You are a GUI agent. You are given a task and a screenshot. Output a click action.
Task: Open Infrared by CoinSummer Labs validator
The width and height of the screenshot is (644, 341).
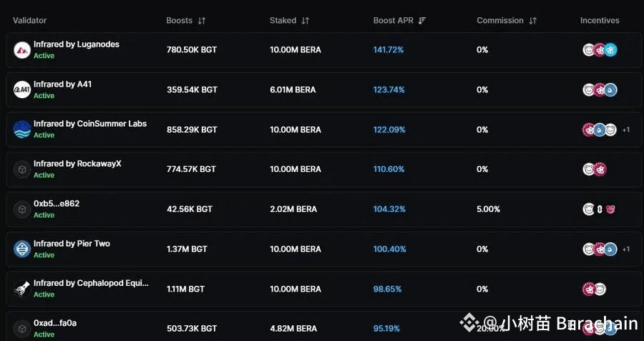click(x=90, y=124)
